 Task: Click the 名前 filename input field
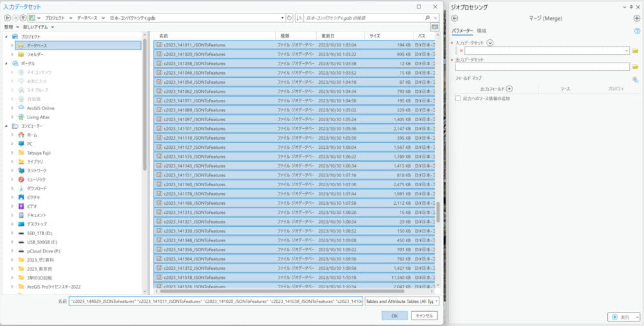click(x=216, y=302)
